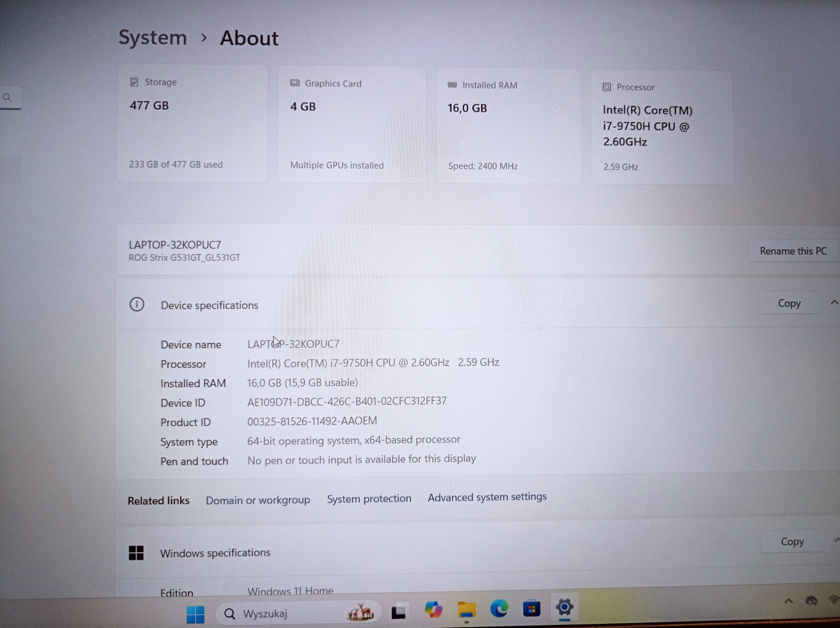
Task: Click the Windows specifications logo icon
Action: pyautogui.click(x=136, y=553)
